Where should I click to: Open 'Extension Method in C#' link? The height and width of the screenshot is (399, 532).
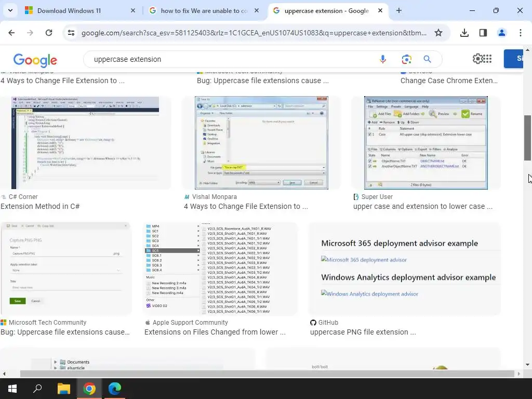point(40,206)
